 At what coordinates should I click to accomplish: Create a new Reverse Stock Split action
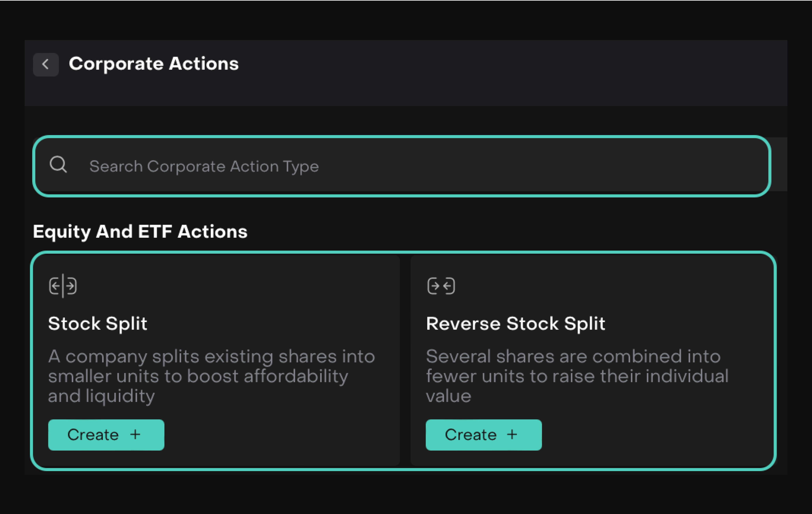click(x=484, y=435)
